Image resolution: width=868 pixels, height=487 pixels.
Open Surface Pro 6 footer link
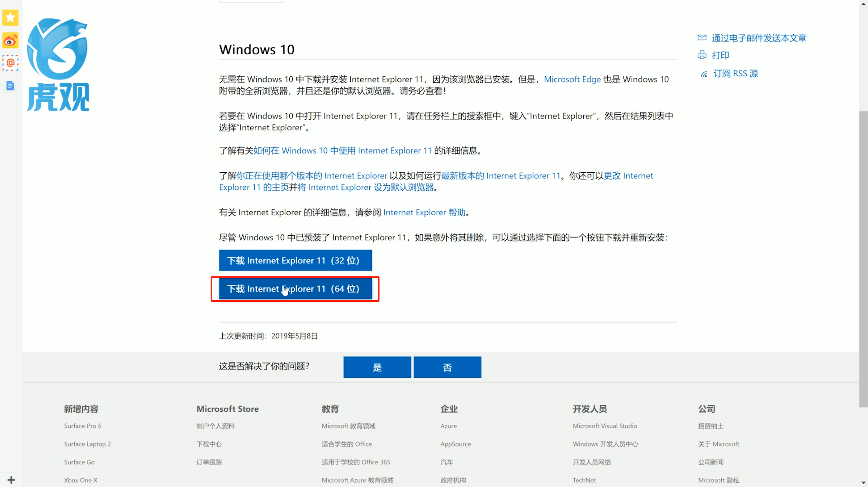82,426
